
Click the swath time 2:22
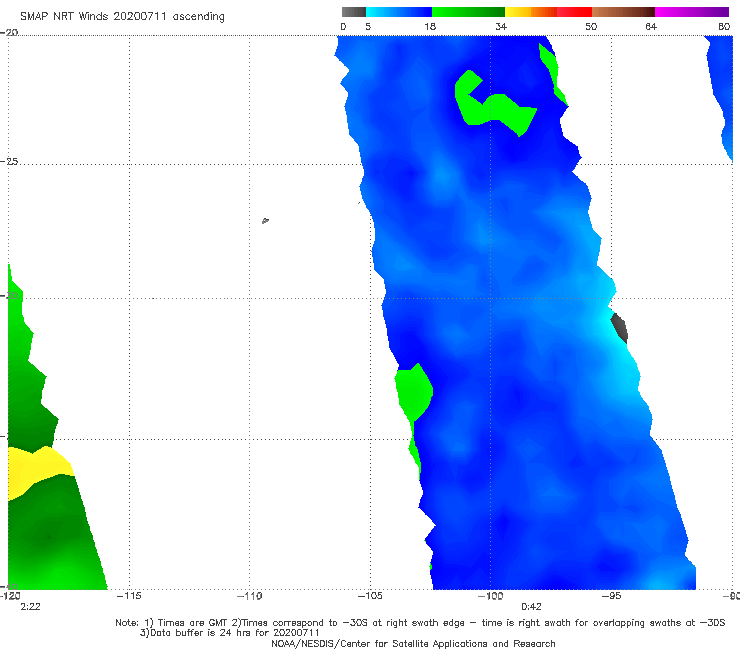pyautogui.click(x=30, y=607)
